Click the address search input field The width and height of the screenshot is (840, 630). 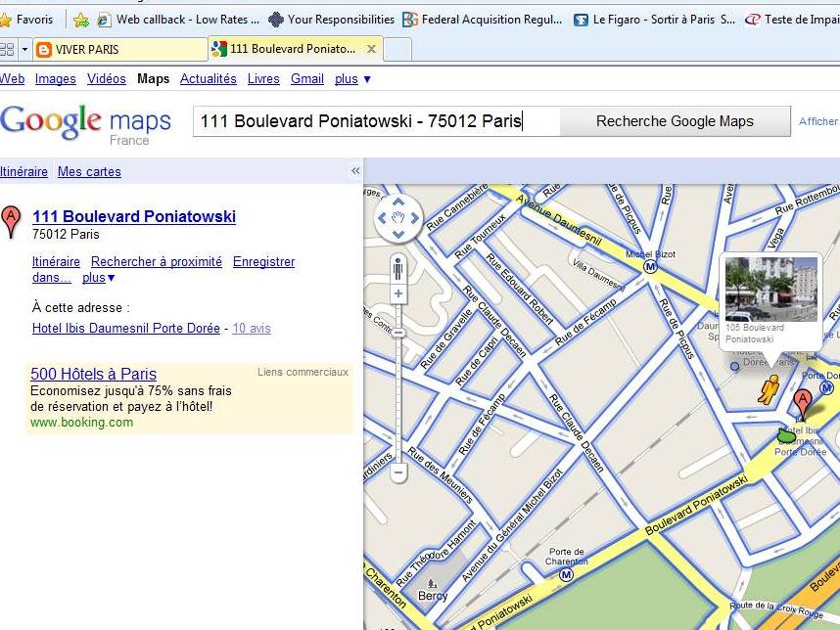coord(376,121)
